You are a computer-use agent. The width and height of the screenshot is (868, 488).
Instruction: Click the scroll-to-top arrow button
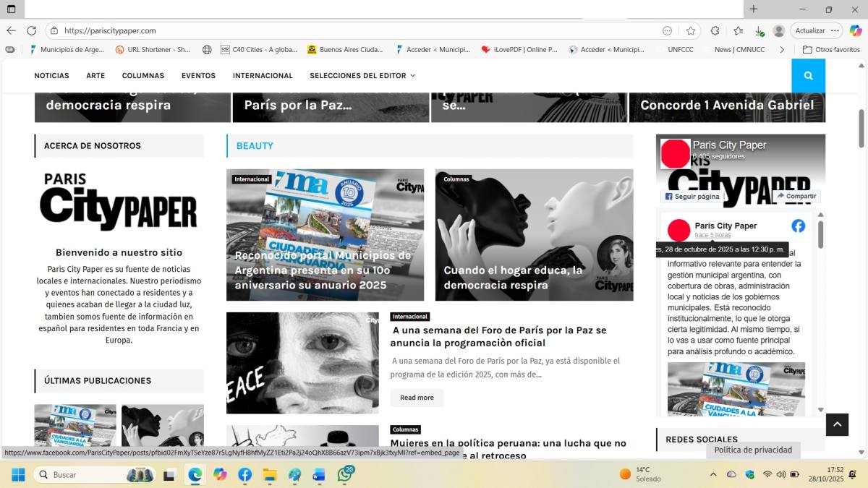pyautogui.click(x=837, y=424)
